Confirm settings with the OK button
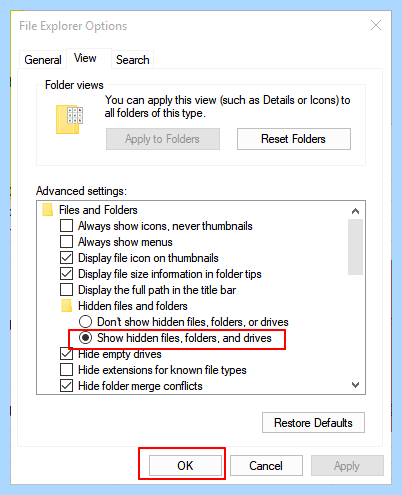 click(185, 465)
